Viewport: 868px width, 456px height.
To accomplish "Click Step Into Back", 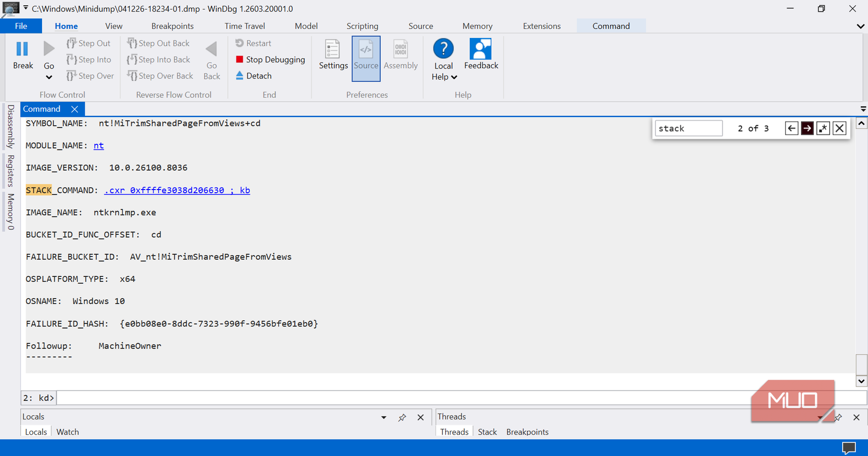I will [x=159, y=60].
